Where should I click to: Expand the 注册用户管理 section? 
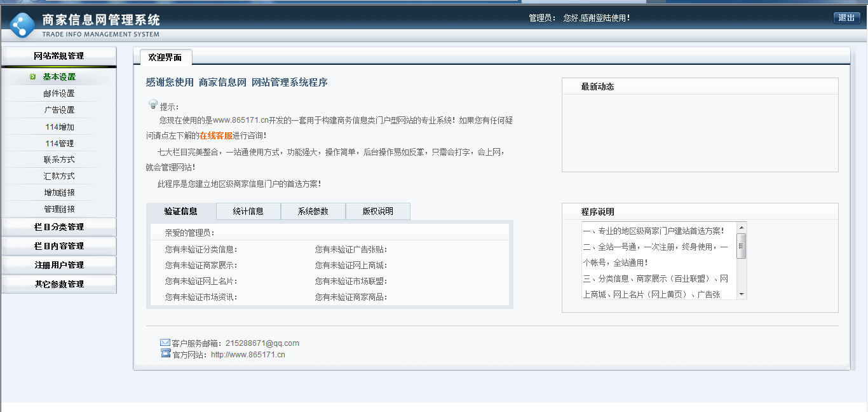(x=59, y=264)
